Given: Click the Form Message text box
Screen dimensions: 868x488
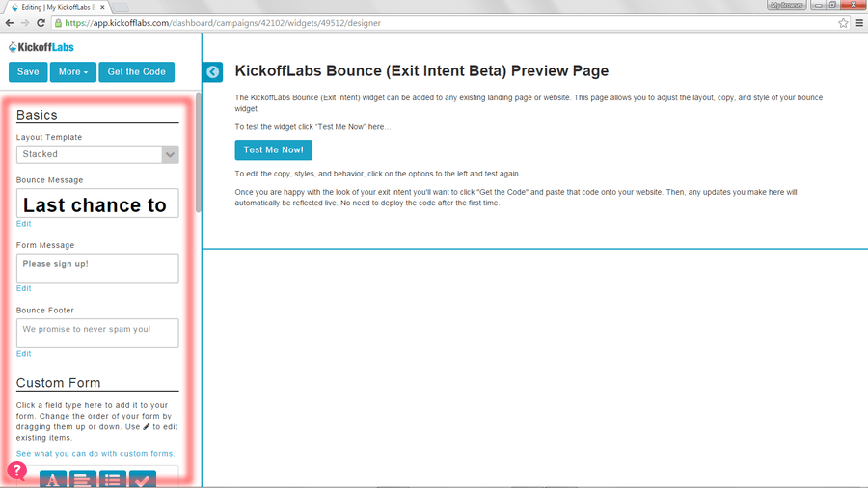Looking at the screenshot, I should pos(97,268).
